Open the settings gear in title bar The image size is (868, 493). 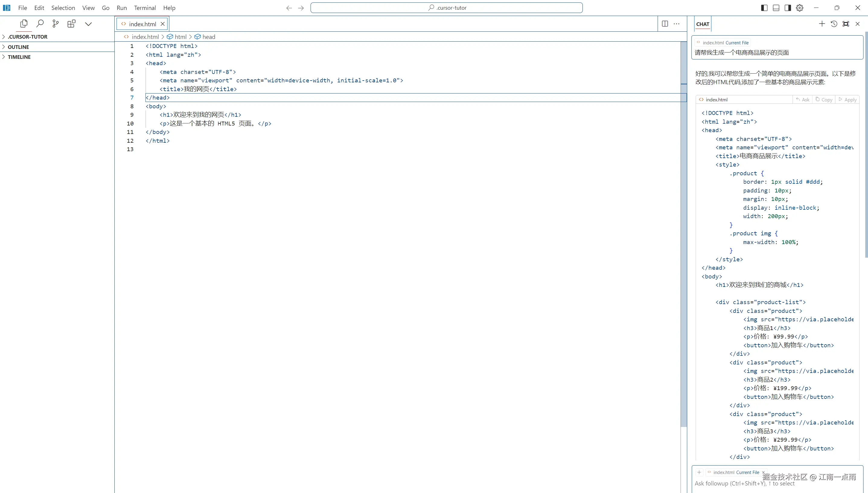point(799,8)
